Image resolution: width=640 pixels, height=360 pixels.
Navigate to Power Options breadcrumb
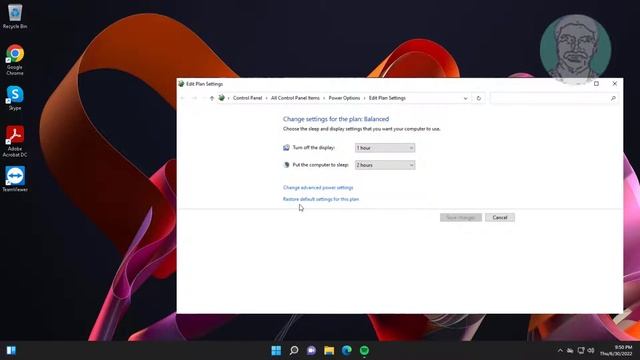[344, 98]
